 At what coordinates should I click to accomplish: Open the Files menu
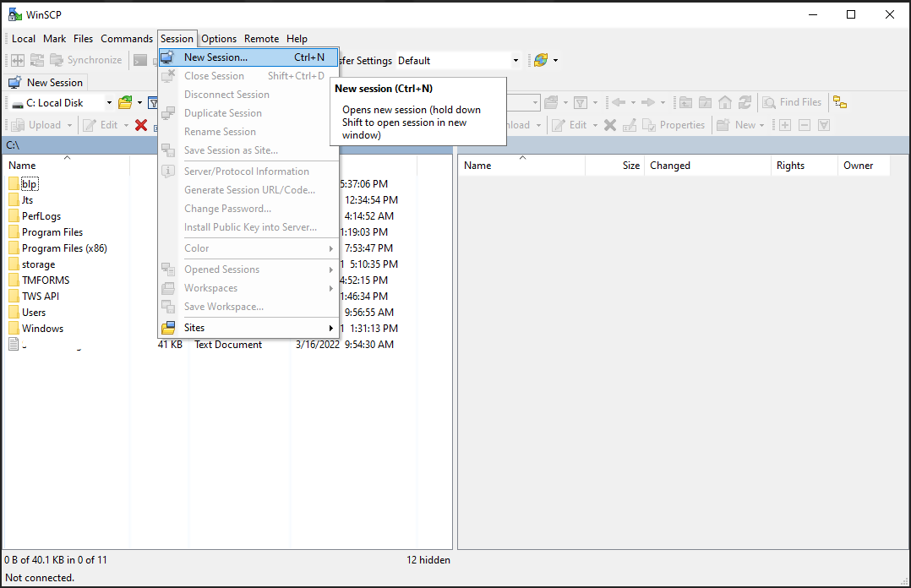click(83, 38)
